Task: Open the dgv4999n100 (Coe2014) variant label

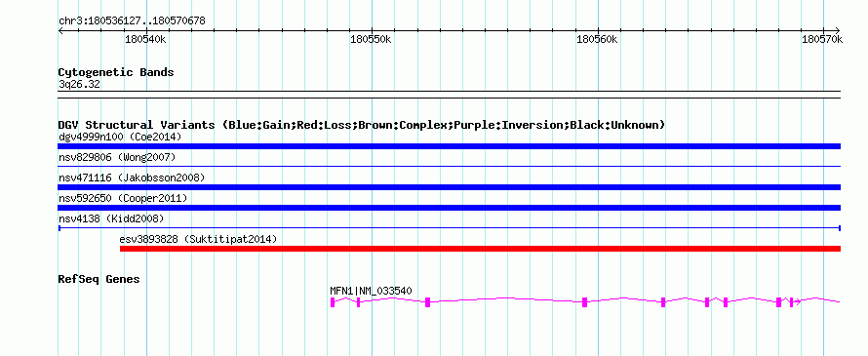Action: (x=120, y=137)
